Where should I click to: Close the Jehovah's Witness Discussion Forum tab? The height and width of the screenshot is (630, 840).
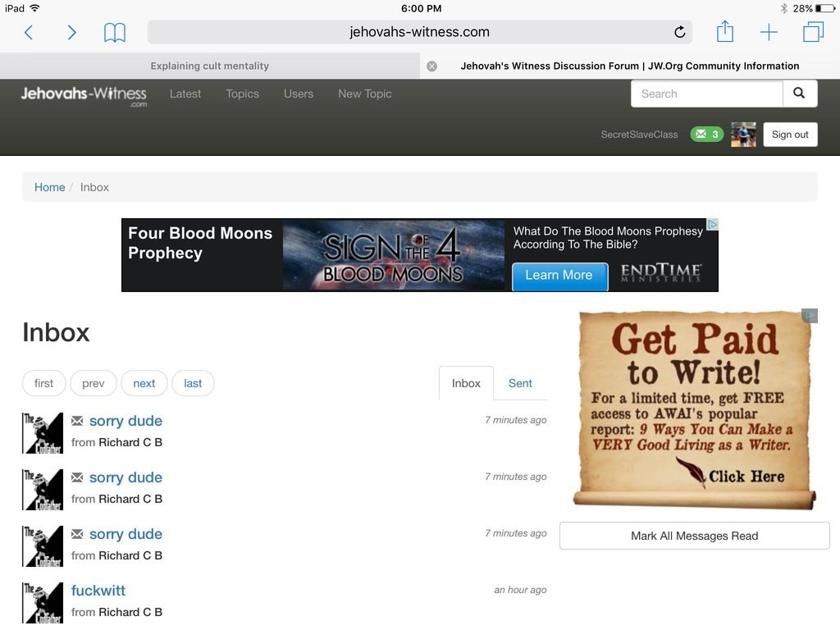coord(431,66)
